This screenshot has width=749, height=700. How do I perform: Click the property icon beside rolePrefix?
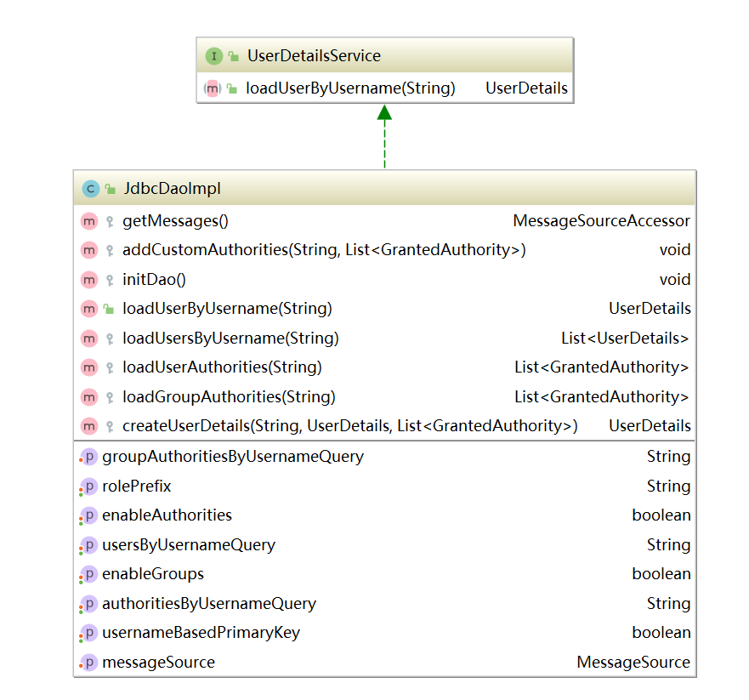88,486
